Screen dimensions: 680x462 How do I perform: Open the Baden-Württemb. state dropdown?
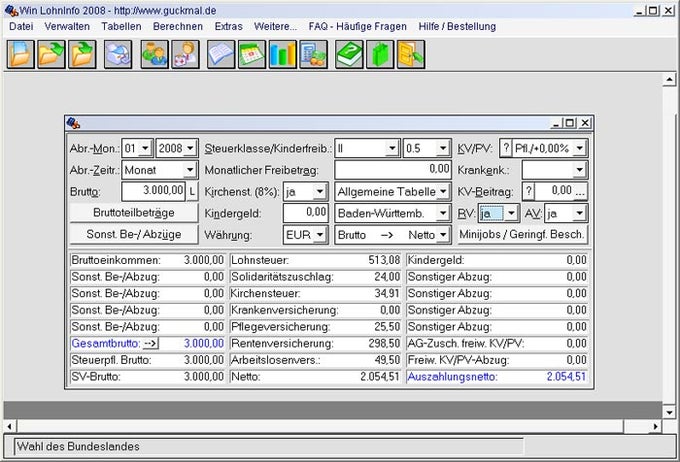443,213
